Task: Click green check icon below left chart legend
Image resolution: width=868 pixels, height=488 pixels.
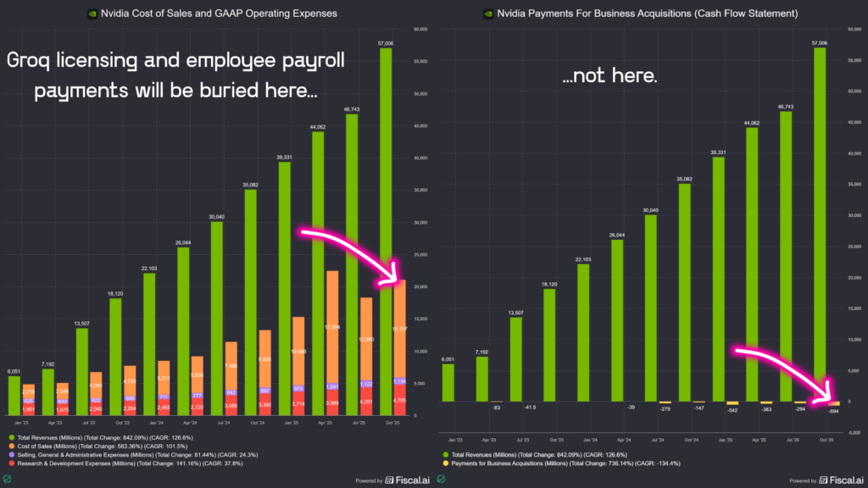Action: pos(7,479)
